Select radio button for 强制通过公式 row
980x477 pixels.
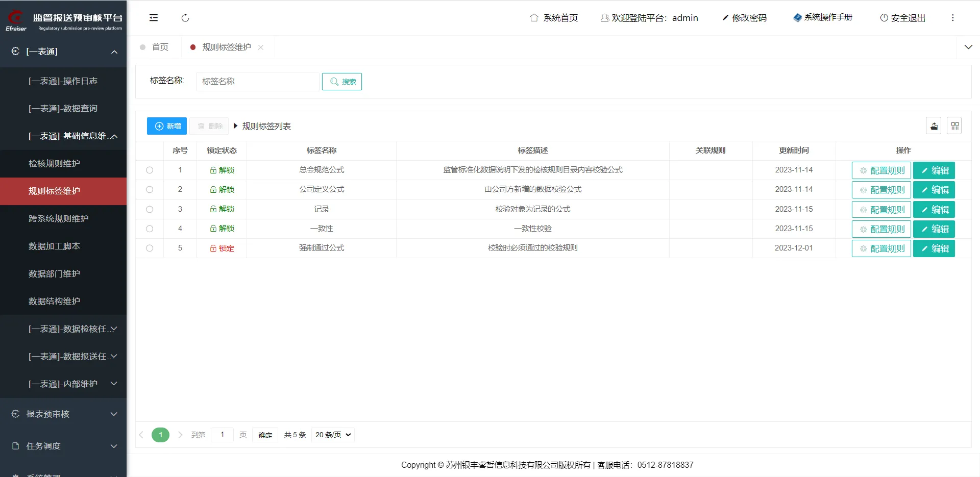point(150,248)
